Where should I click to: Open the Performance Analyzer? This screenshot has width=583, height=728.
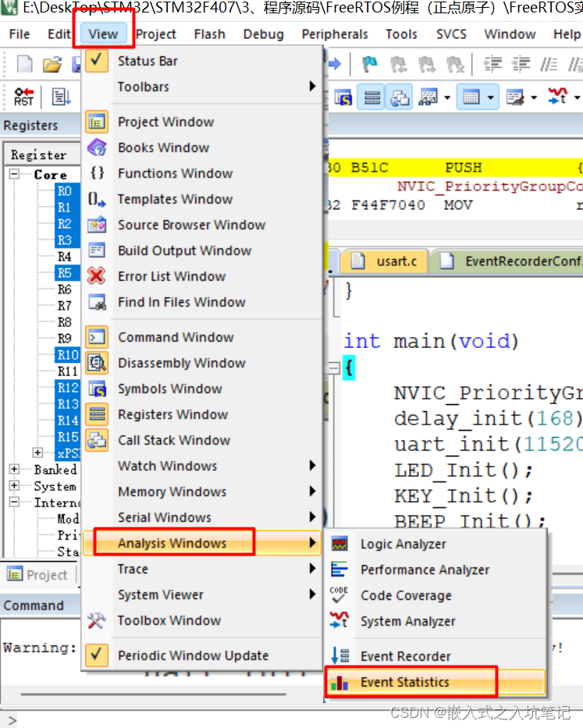[435, 570]
